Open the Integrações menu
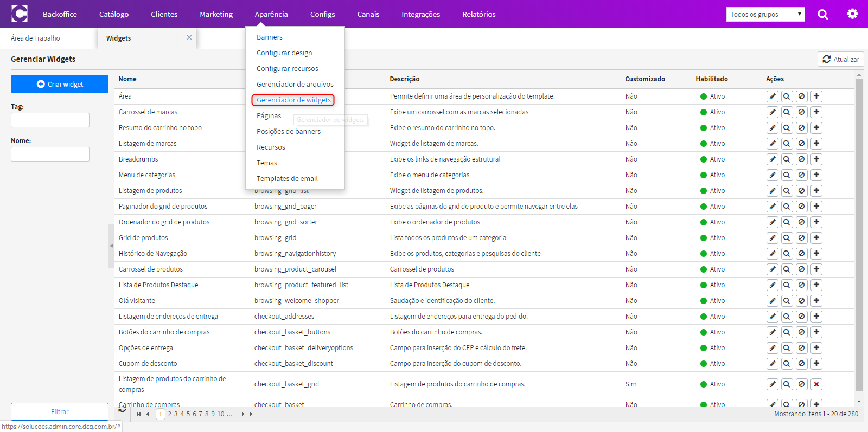Image resolution: width=868 pixels, height=432 pixels. pos(421,14)
